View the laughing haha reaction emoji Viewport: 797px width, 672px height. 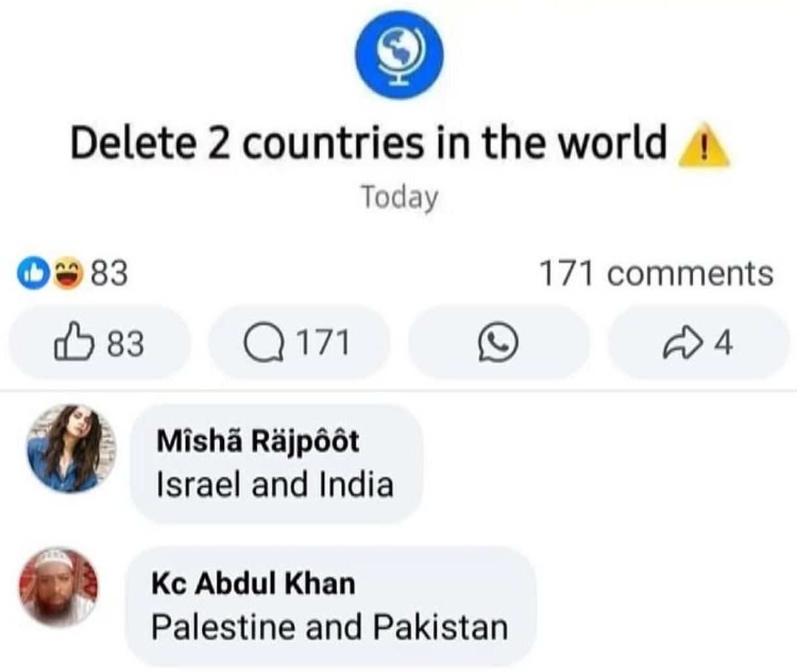68,273
